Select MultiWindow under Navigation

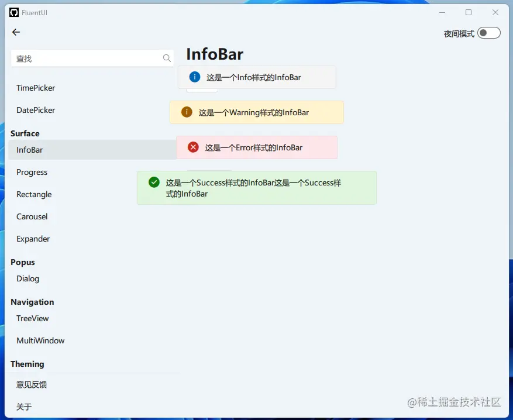tap(40, 340)
